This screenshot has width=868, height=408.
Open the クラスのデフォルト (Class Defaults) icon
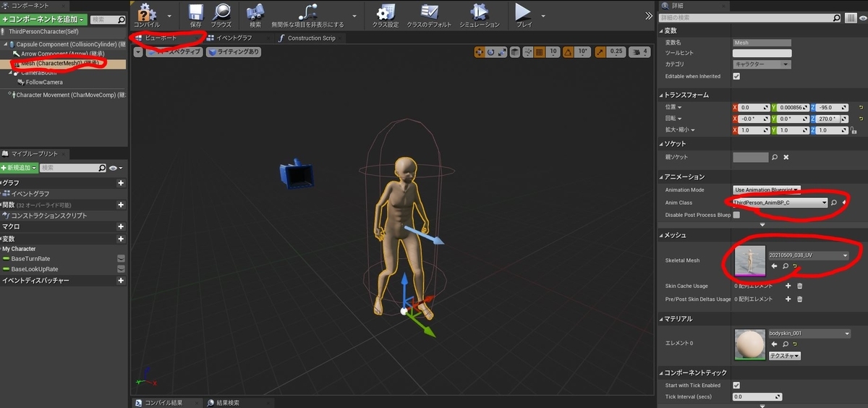430,14
